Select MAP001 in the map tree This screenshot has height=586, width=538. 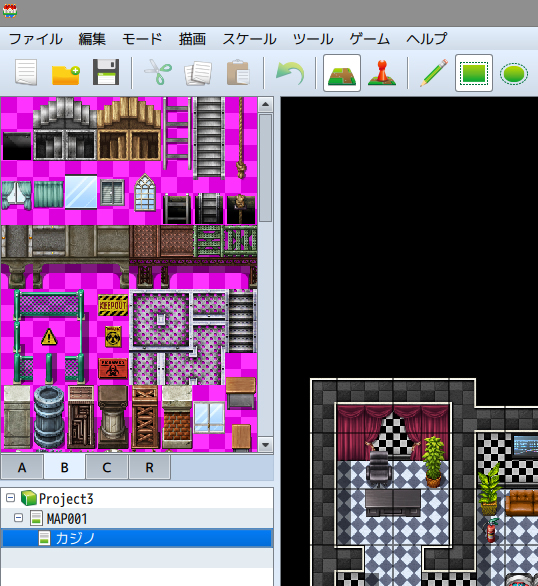click(67, 518)
